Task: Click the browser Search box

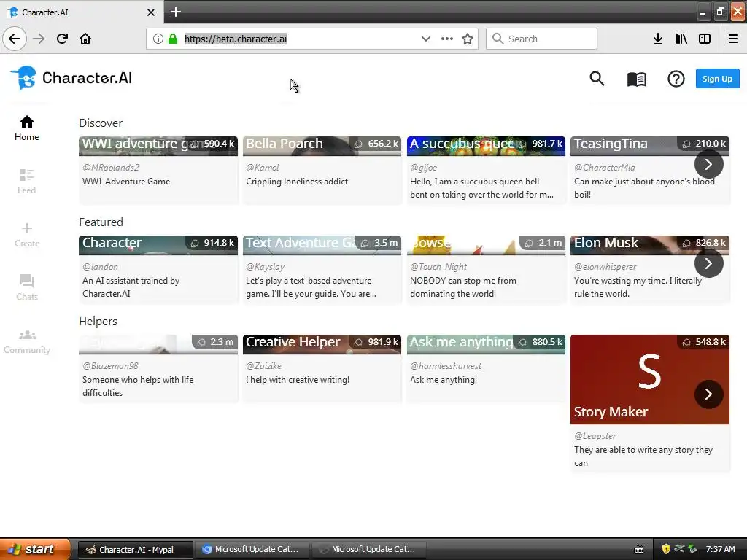Action: point(541,39)
